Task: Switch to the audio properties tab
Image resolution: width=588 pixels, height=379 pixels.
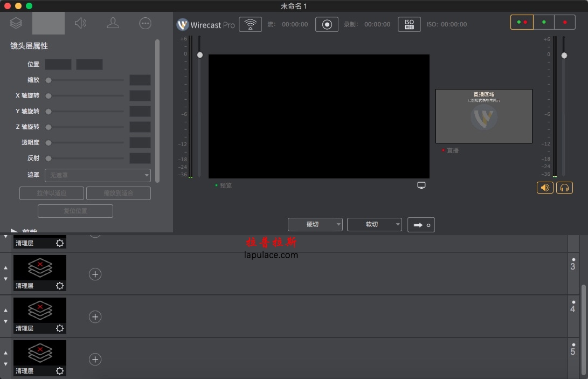Action: [x=80, y=23]
